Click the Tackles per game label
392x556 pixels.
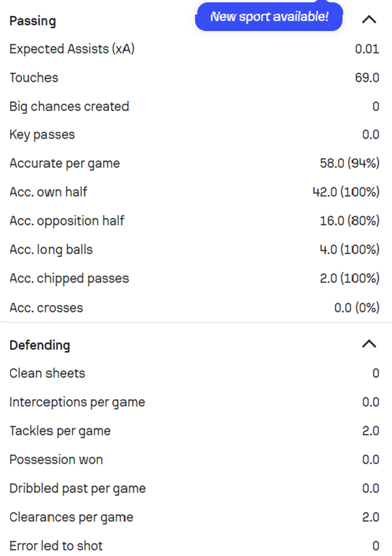[x=60, y=431]
